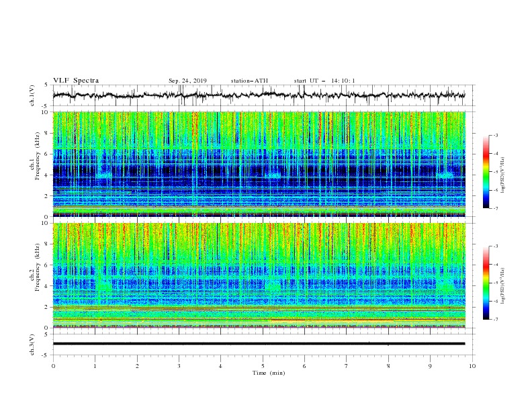Click the "VLF Spectra" plot title

(76, 81)
